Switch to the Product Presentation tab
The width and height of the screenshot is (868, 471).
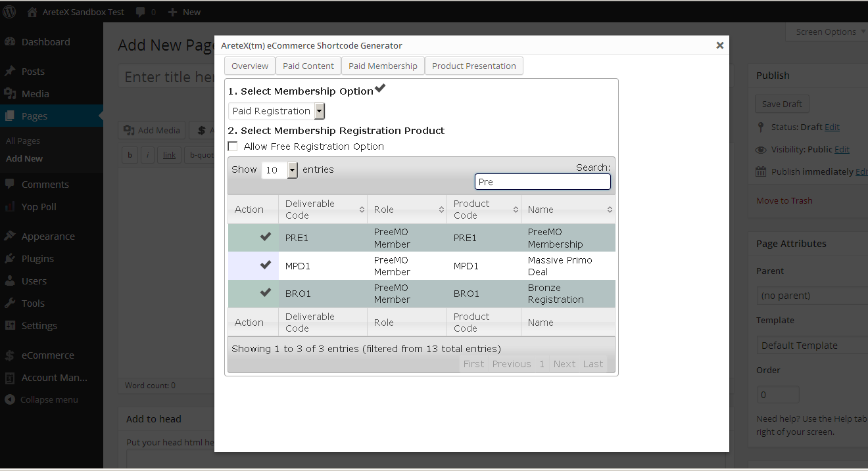coord(474,66)
